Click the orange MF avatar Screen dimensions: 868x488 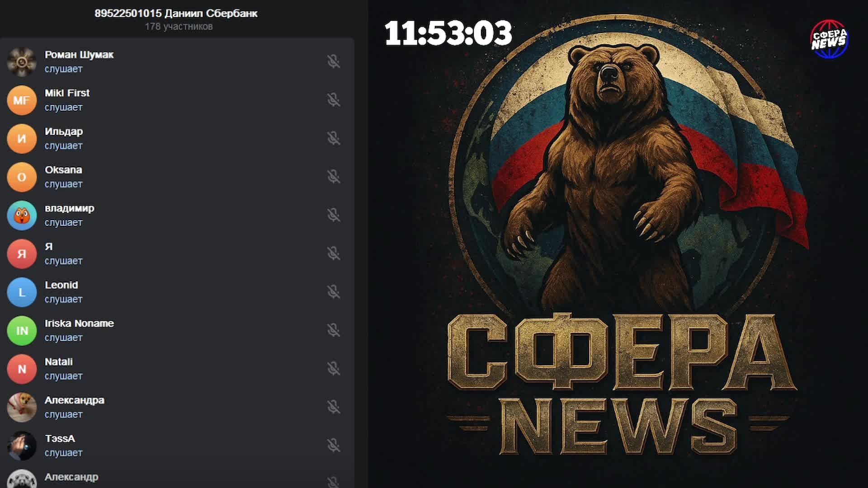click(x=22, y=100)
